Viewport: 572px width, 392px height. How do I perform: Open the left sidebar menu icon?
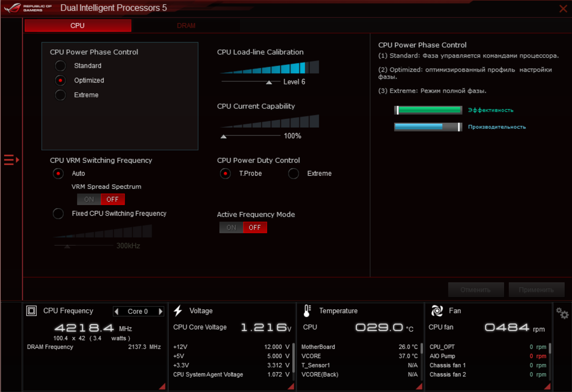[x=11, y=159]
